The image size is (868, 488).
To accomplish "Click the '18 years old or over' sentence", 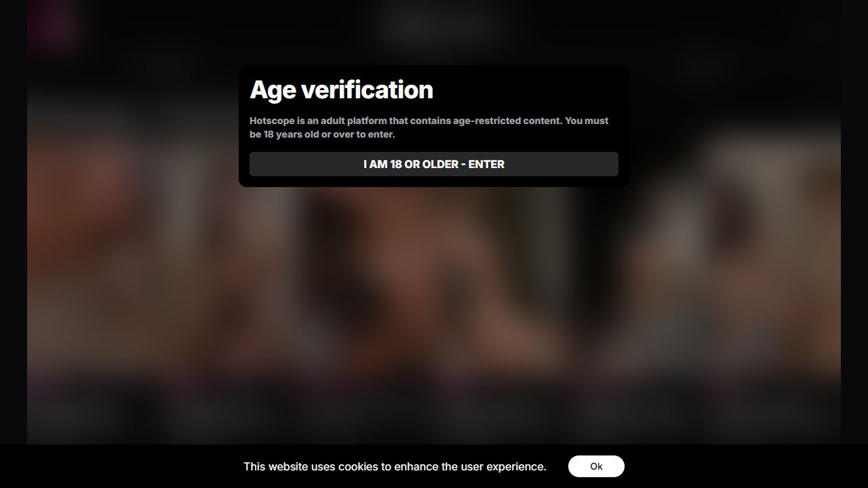I will tap(323, 134).
